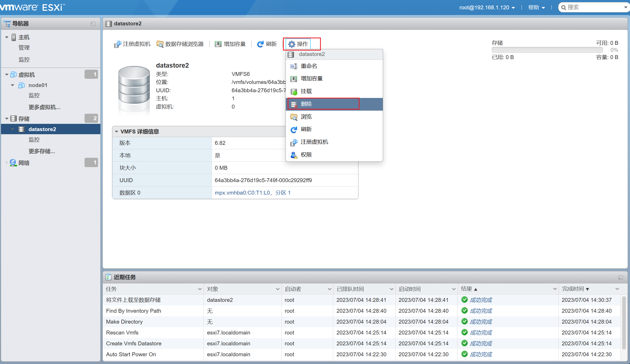Click the virtual machines icon in navigator

13,75
